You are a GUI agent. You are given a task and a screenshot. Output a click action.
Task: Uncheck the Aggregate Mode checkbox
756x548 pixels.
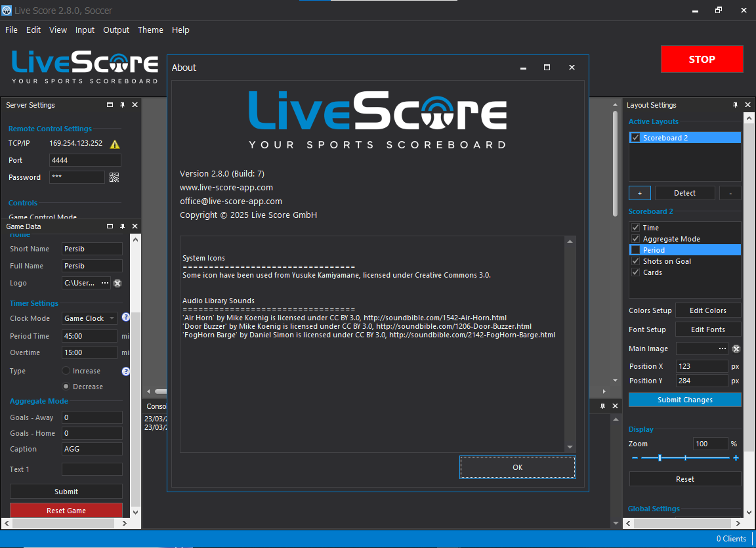click(635, 239)
